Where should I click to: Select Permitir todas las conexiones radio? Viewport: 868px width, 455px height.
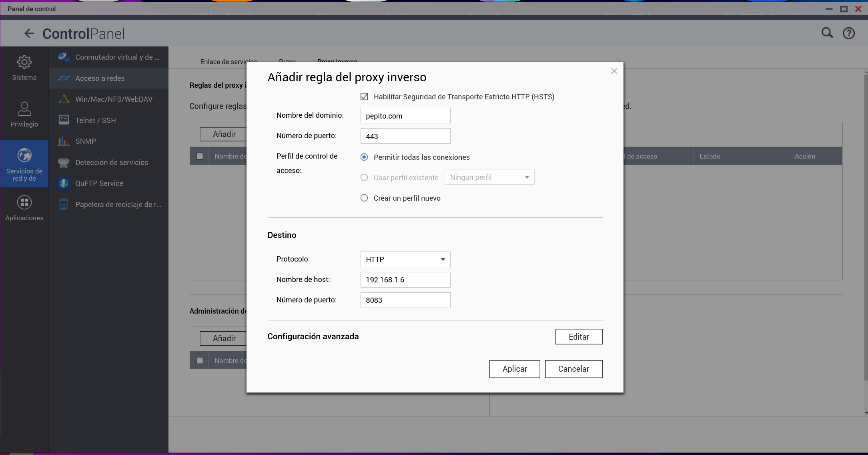364,157
